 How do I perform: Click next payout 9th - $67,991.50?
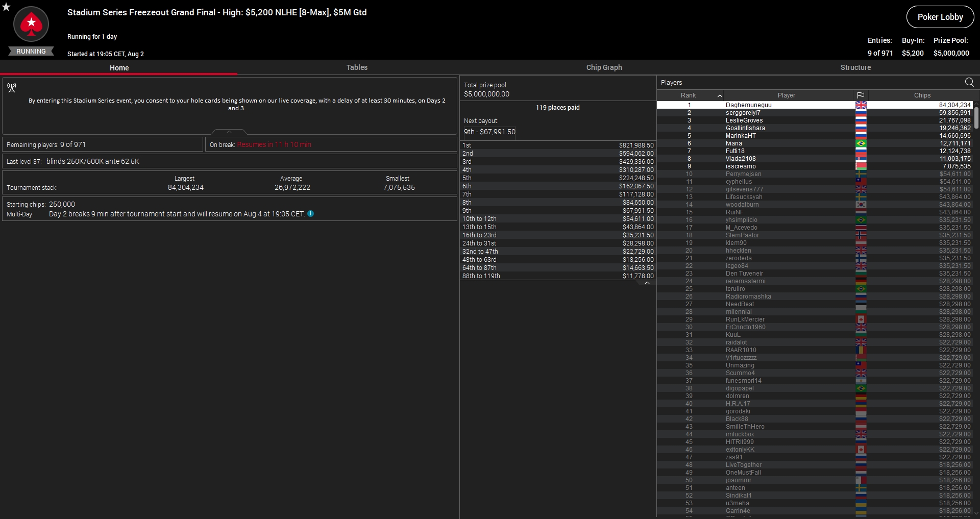[489, 132]
